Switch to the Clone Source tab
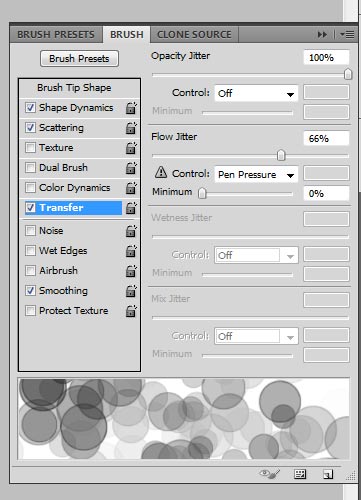 point(194,35)
